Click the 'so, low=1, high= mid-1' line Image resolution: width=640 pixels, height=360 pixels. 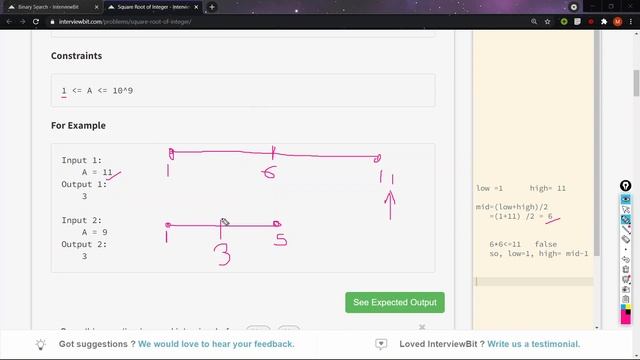(539, 253)
